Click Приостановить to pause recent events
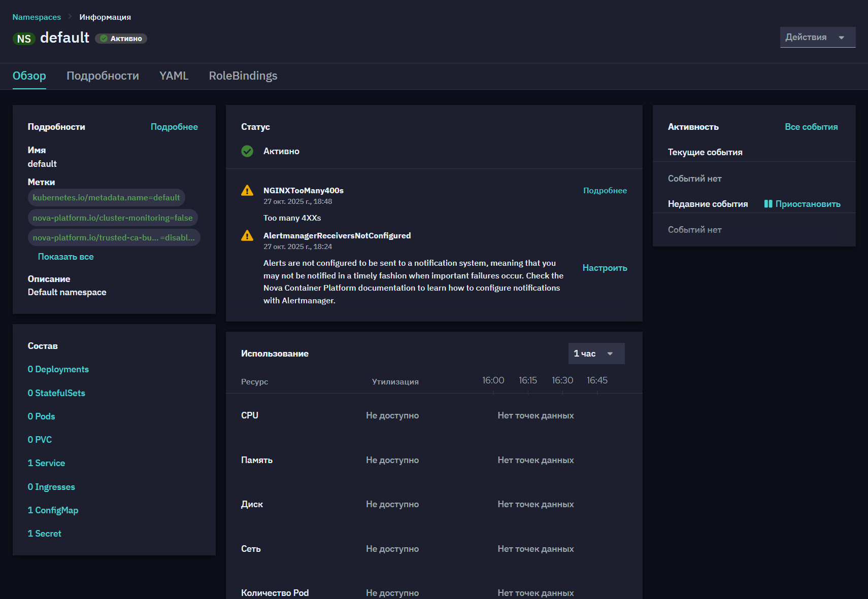The height and width of the screenshot is (599, 868). tap(808, 204)
